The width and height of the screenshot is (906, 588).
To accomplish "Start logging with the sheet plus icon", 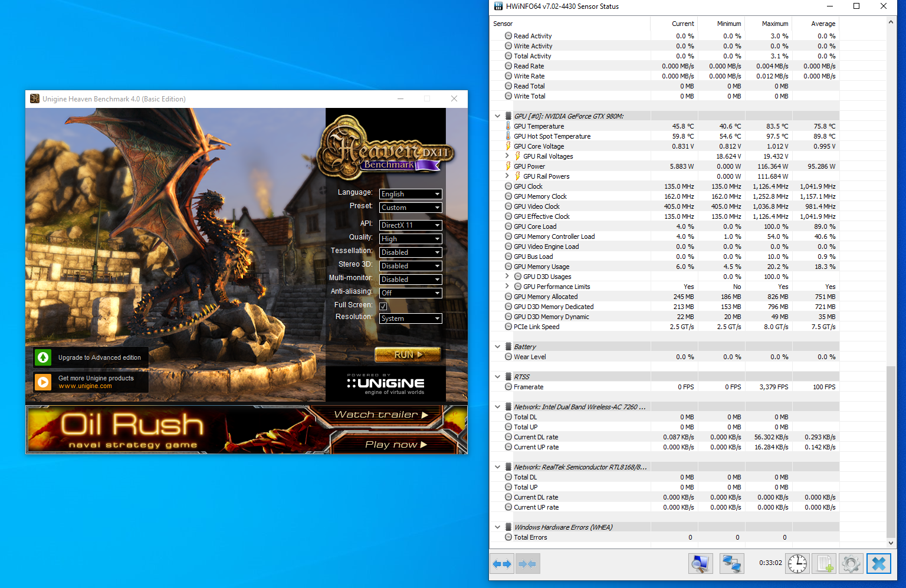I will tap(825, 564).
